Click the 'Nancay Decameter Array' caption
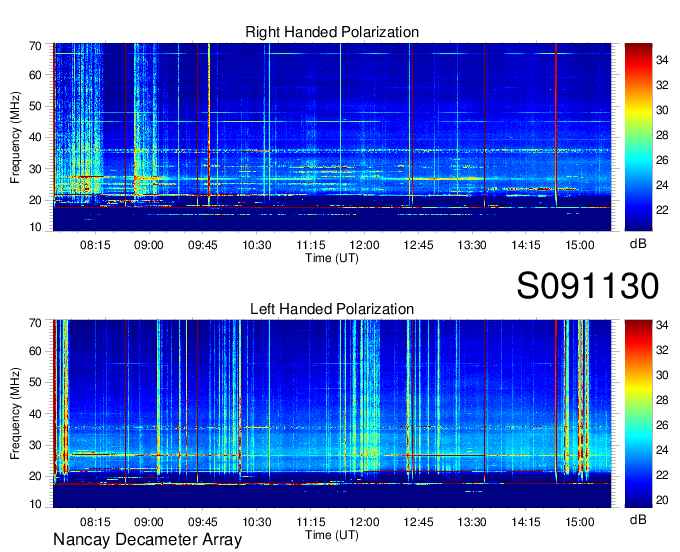Screen dimensions: 680x552 pos(147,540)
